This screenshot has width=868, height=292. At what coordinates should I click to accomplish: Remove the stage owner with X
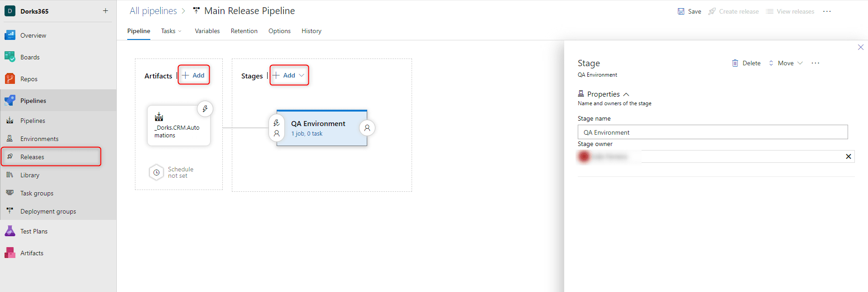click(849, 156)
